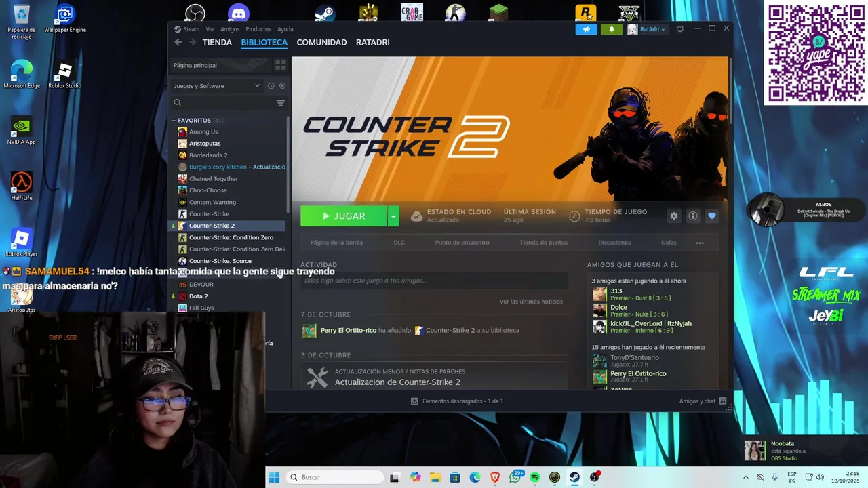Screen dimensions: 868x488
Task: Open Discusiones link
Action: (614, 242)
